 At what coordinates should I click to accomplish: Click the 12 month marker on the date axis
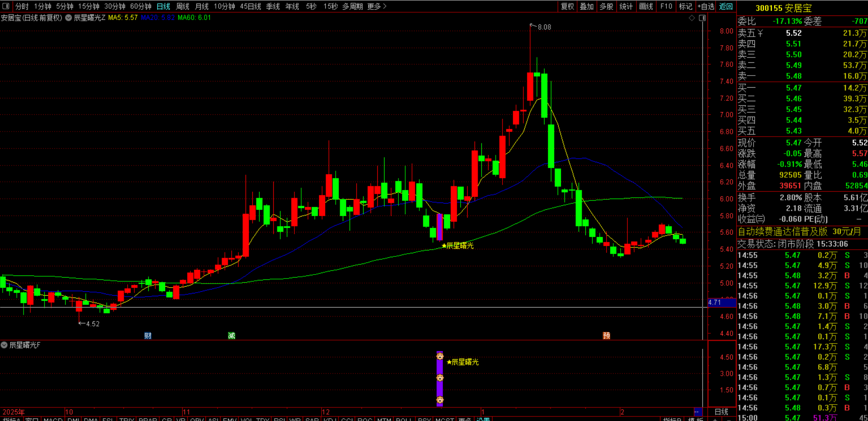click(x=326, y=412)
